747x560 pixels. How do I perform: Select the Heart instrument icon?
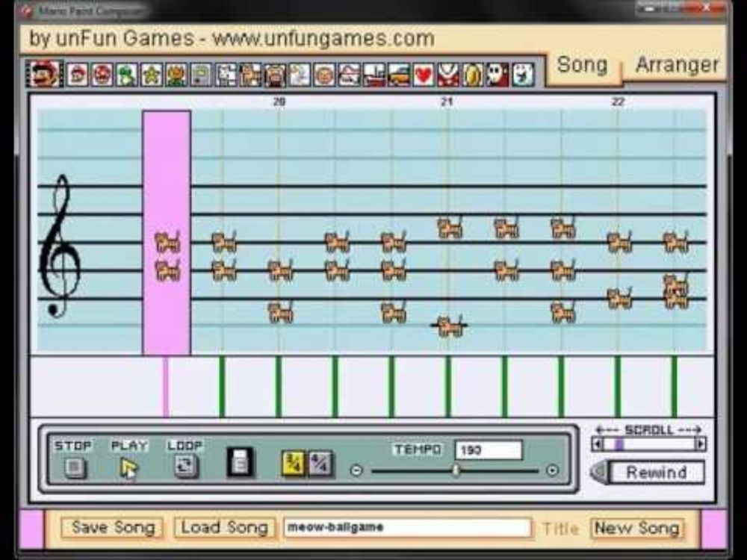(x=424, y=75)
